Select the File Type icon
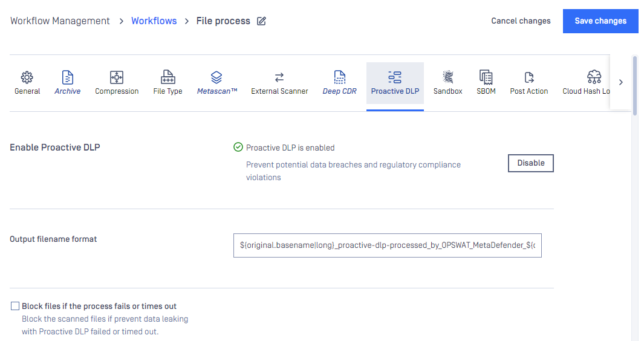 [x=168, y=77]
